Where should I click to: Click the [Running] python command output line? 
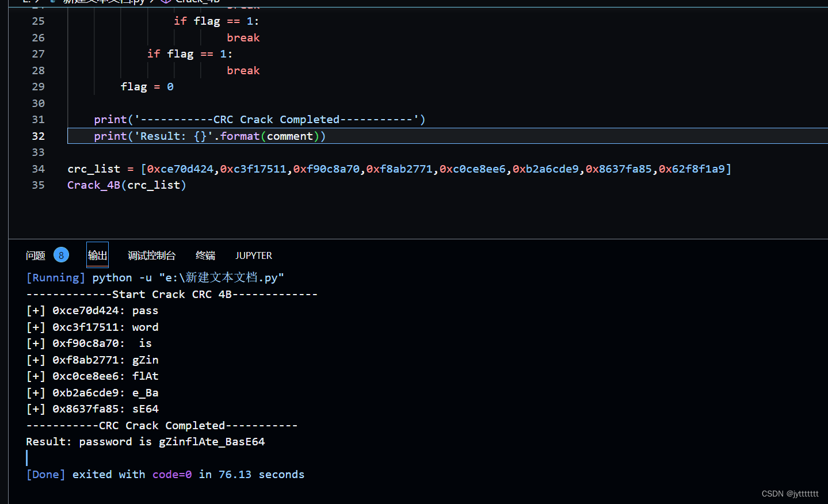pos(155,278)
